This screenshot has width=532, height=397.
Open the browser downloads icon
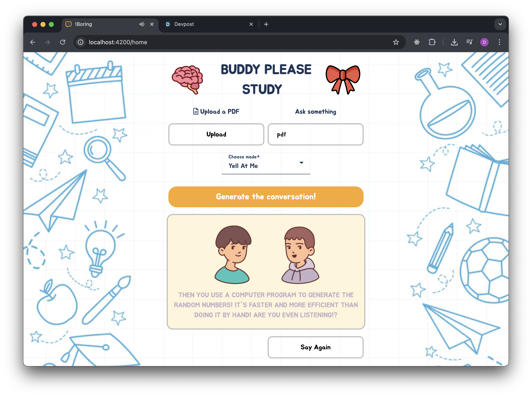(x=454, y=42)
